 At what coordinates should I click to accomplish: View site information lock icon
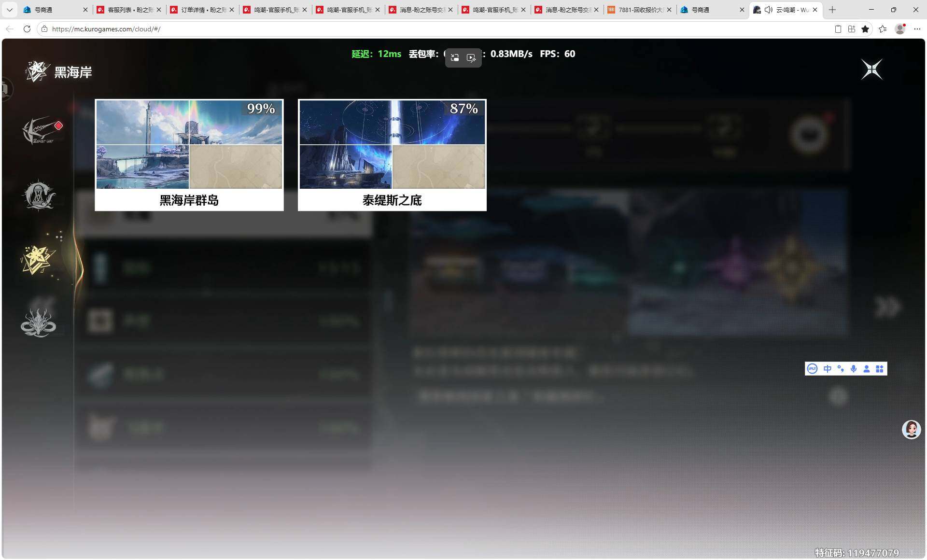44,29
